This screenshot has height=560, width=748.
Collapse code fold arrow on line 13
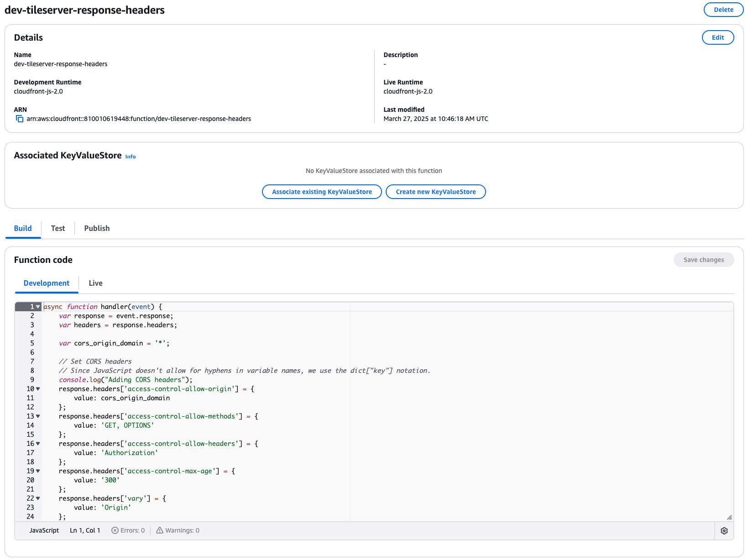(x=38, y=416)
